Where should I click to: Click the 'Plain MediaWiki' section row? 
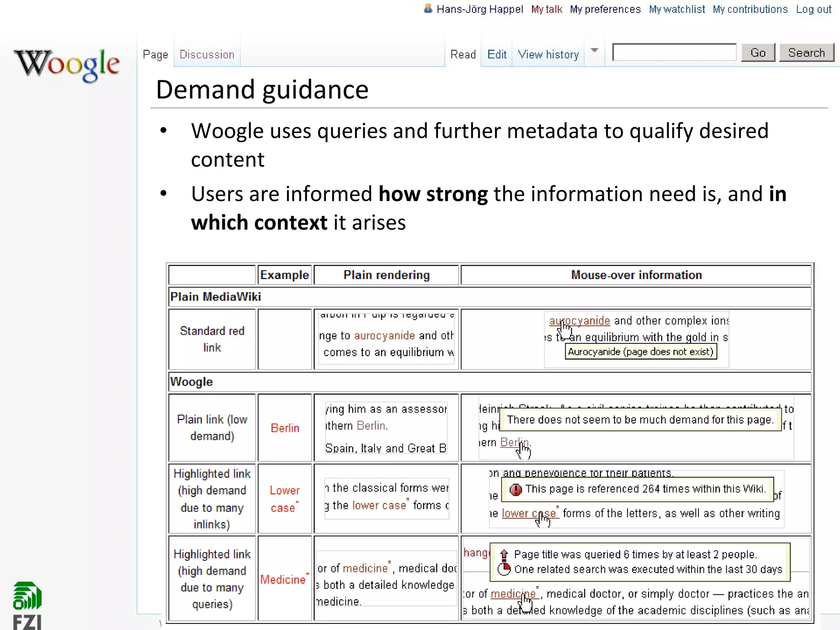pos(490,297)
